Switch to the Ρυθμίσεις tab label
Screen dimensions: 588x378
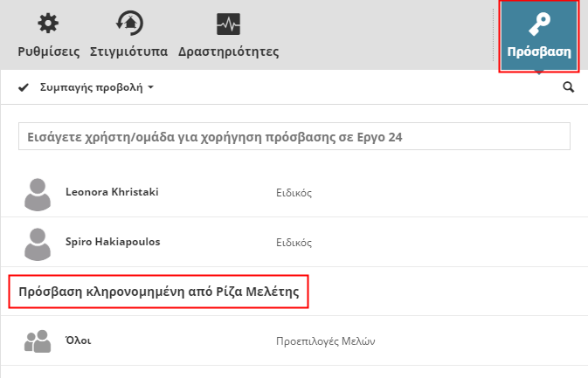[50, 52]
